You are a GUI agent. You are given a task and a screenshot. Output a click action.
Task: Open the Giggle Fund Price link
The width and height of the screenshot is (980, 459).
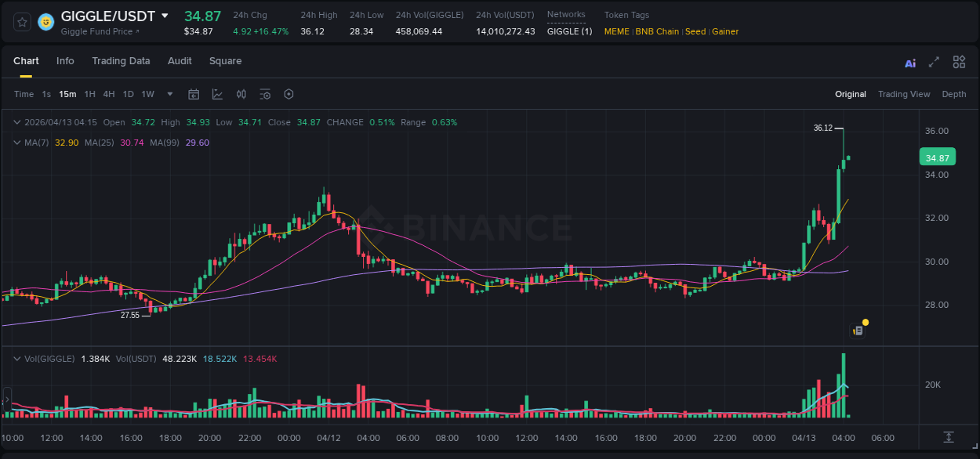point(96,32)
